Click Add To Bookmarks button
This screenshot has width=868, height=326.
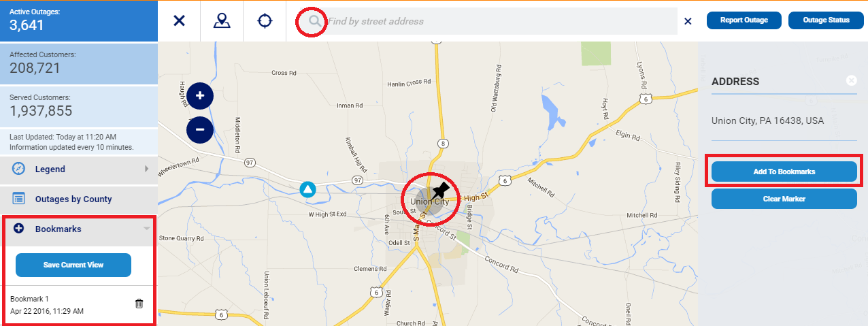click(x=784, y=172)
